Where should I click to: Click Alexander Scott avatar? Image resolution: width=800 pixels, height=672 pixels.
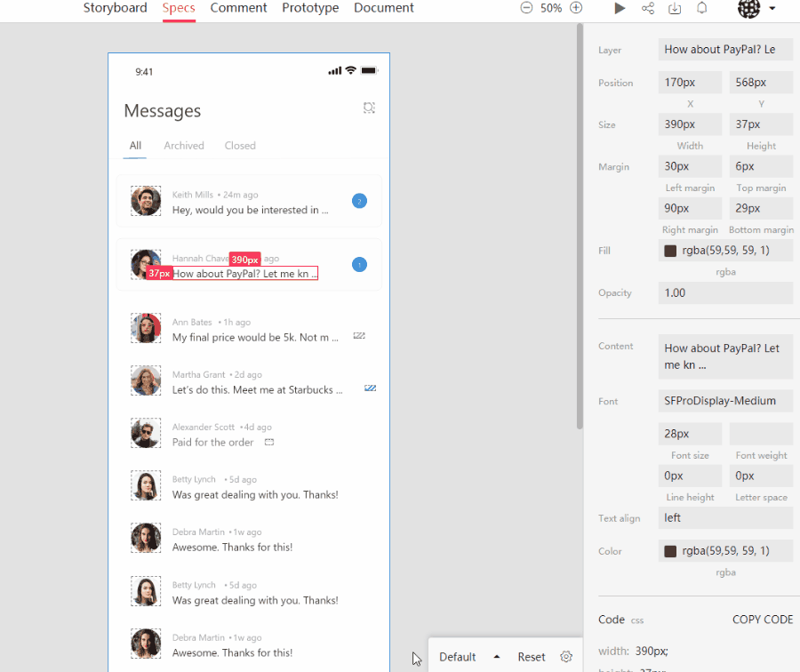[x=146, y=433]
